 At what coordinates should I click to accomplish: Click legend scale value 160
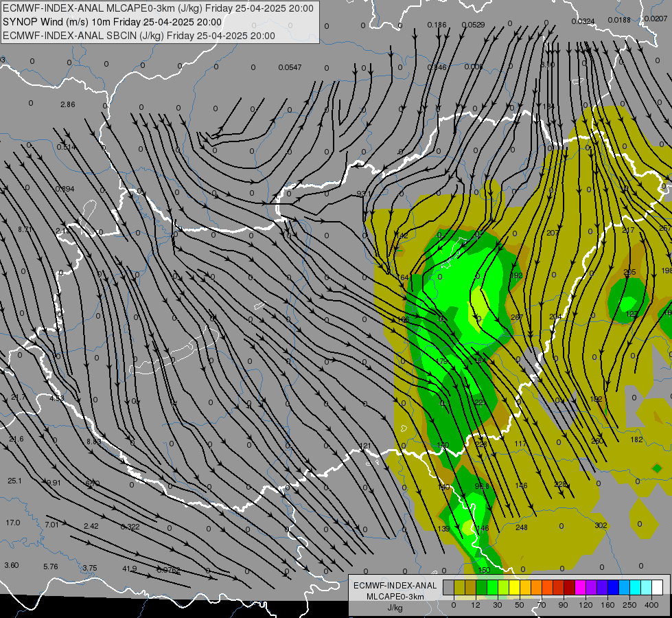[x=607, y=605]
